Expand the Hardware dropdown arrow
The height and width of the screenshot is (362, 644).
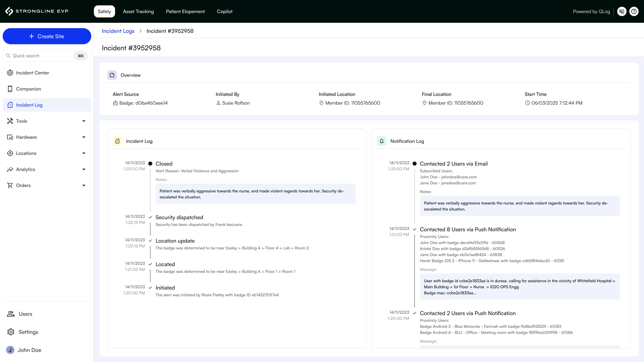click(x=84, y=137)
